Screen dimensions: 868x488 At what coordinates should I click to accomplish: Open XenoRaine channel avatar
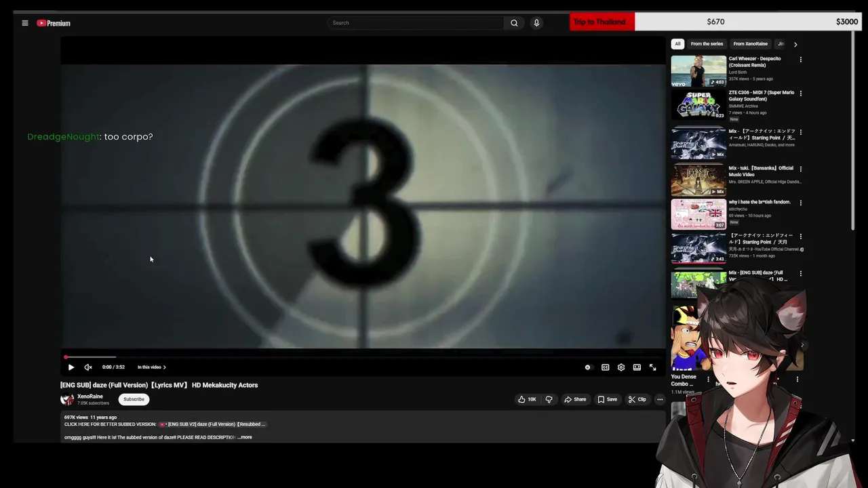click(67, 399)
